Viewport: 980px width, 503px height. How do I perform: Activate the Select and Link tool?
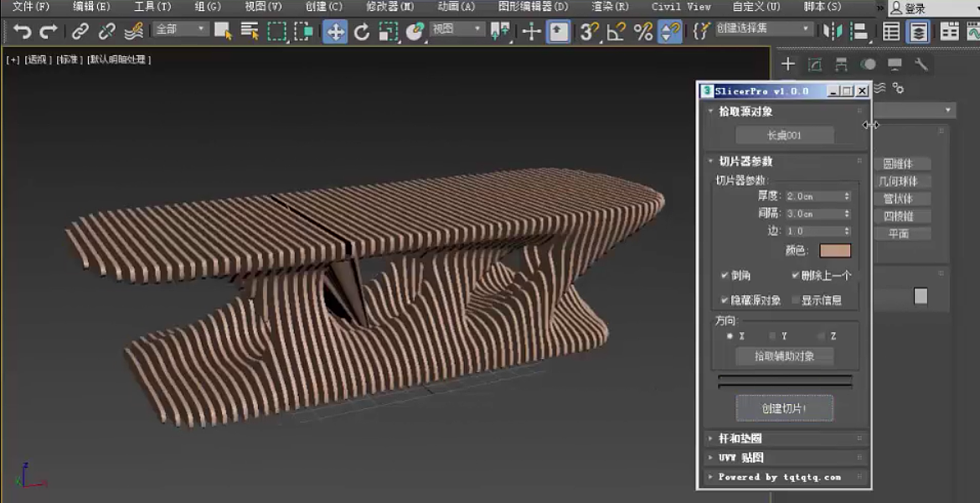[x=80, y=32]
